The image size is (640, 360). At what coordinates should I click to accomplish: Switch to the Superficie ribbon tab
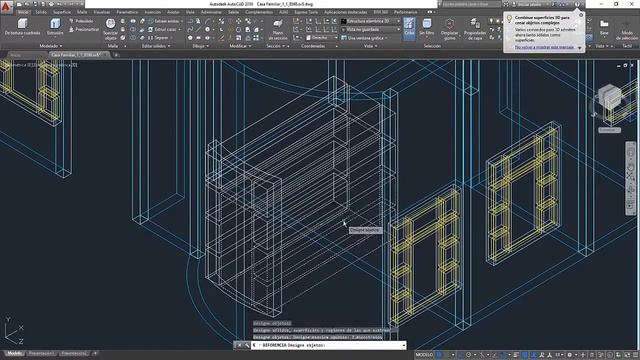tap(62, 12)
